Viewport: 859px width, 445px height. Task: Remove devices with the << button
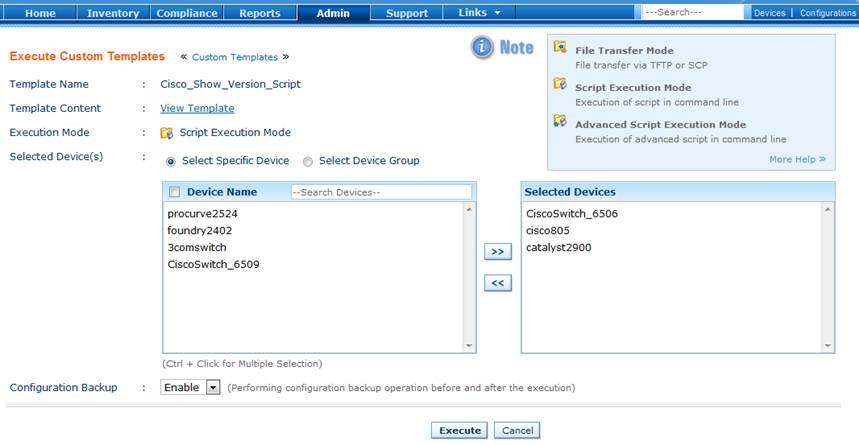497,283
